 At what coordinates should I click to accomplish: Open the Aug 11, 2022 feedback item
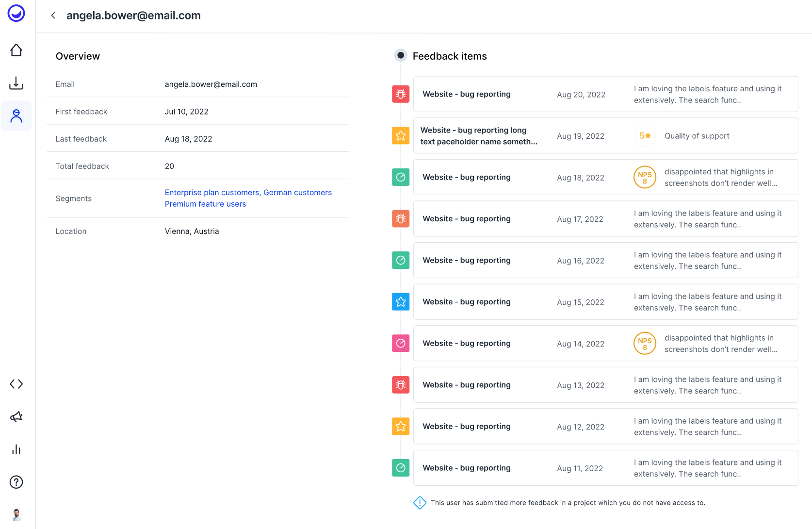pos(605,468)
